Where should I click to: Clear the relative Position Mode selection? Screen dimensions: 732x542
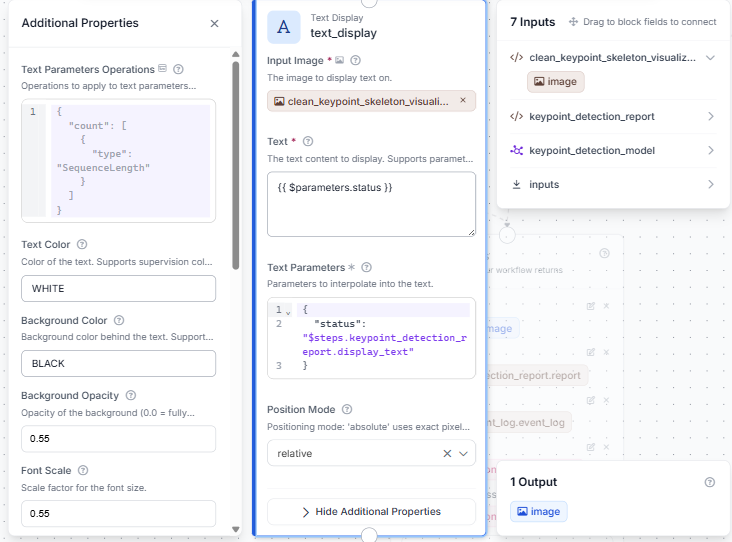[x=447, y=453]
